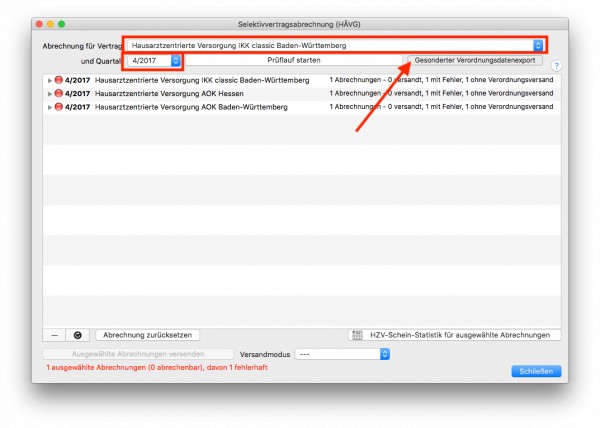Open the contract selection dropdown
This screenshot has width=600, height=428.
[335, 46]
